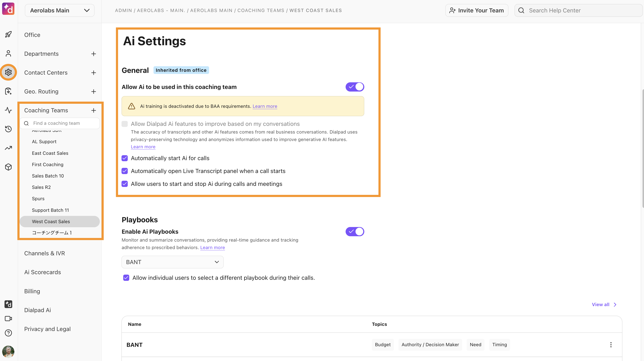Check Allow Dialpad Ai features to improve checkbox
Image resolution: width=644 pixels, height=361 pixels.
[125, 124]
